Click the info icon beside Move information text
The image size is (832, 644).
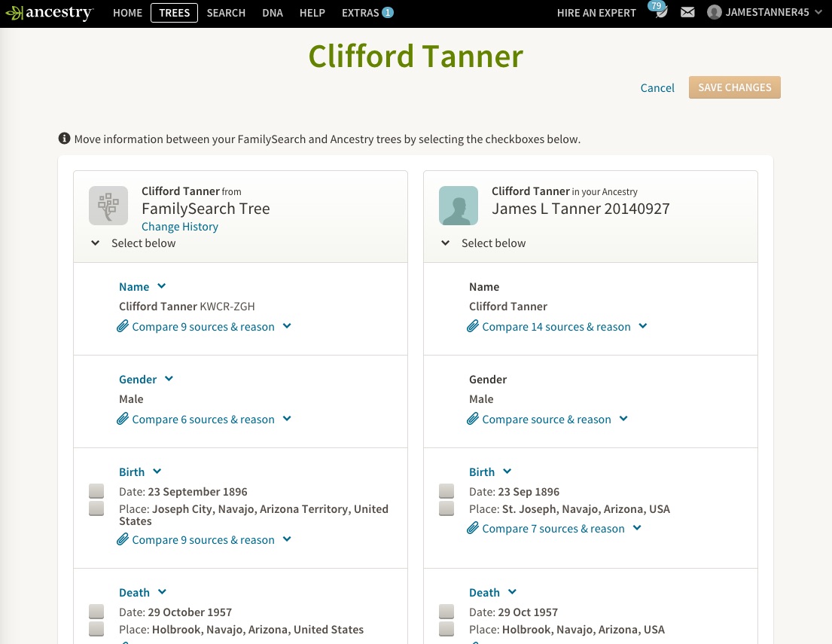pos(64,139)
